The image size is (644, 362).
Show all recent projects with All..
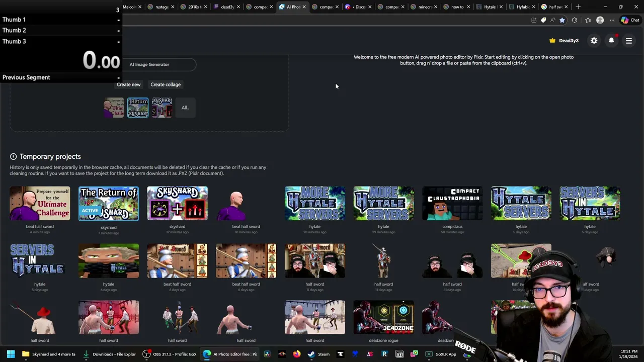[x=185, y=108]
